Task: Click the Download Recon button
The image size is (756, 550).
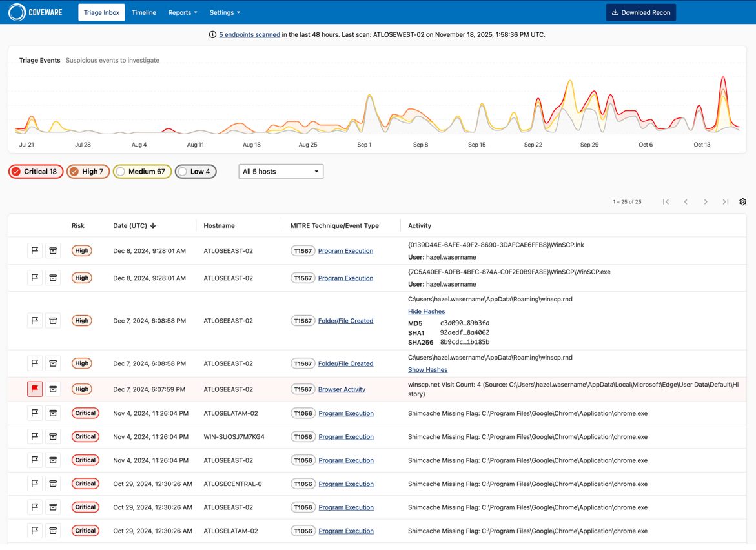Action: coord(640,12)
